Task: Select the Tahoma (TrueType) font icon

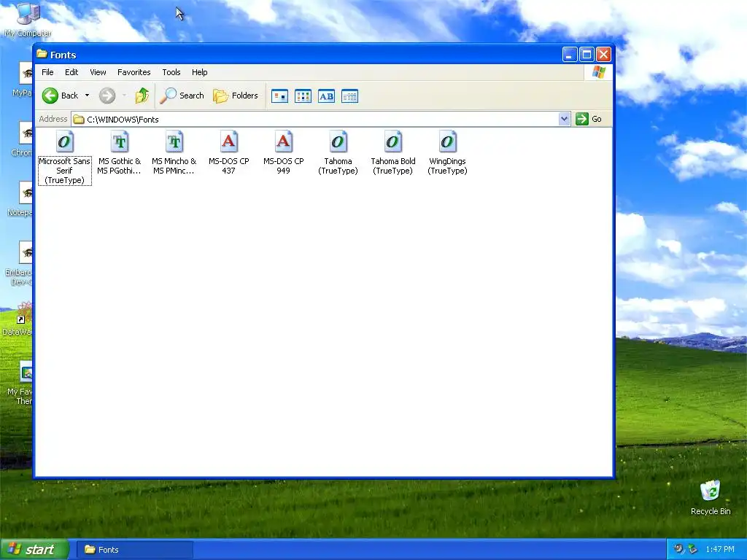Action: (x=338, y=141)
